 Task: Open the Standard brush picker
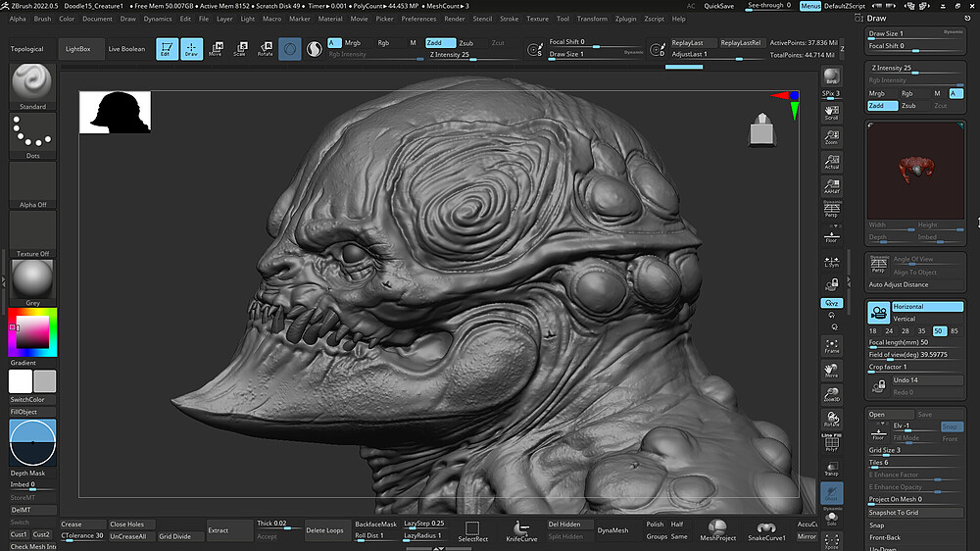32,86
